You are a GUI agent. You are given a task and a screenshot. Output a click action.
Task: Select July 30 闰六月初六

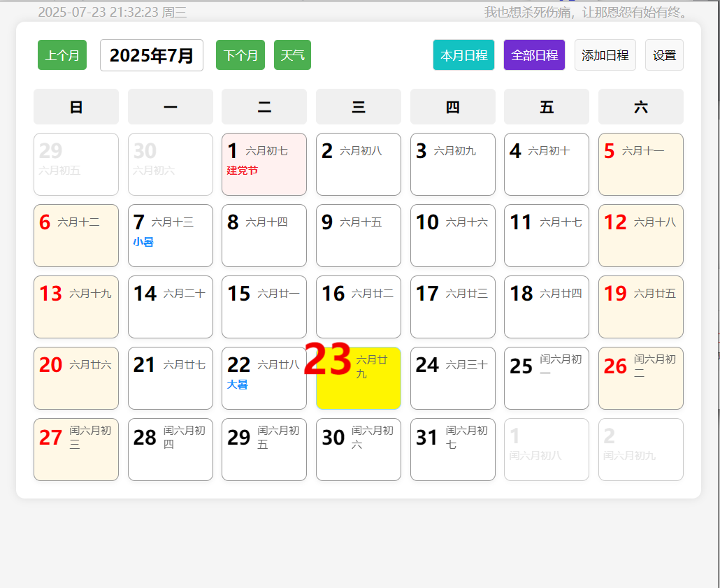(x=359, y=450)
